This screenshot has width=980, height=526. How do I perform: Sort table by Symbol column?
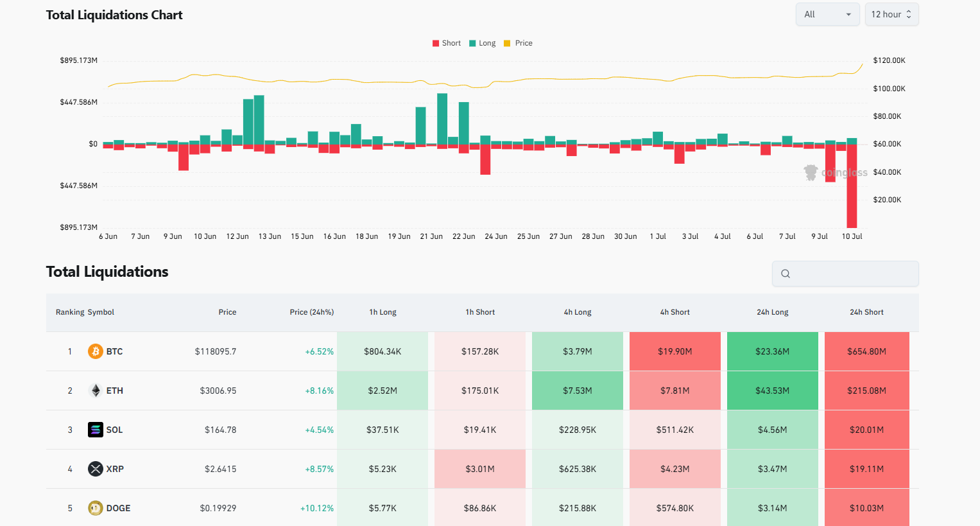point(101,312)
